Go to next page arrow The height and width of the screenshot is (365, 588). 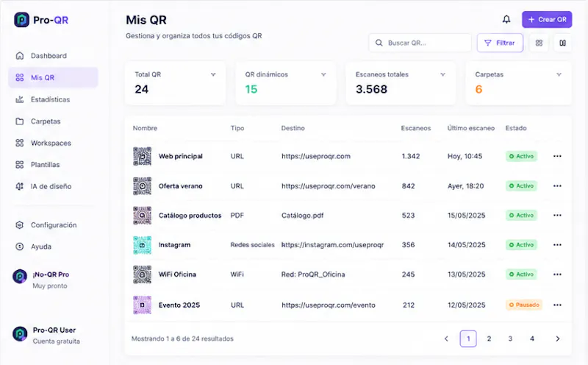[x=558, y=339]
